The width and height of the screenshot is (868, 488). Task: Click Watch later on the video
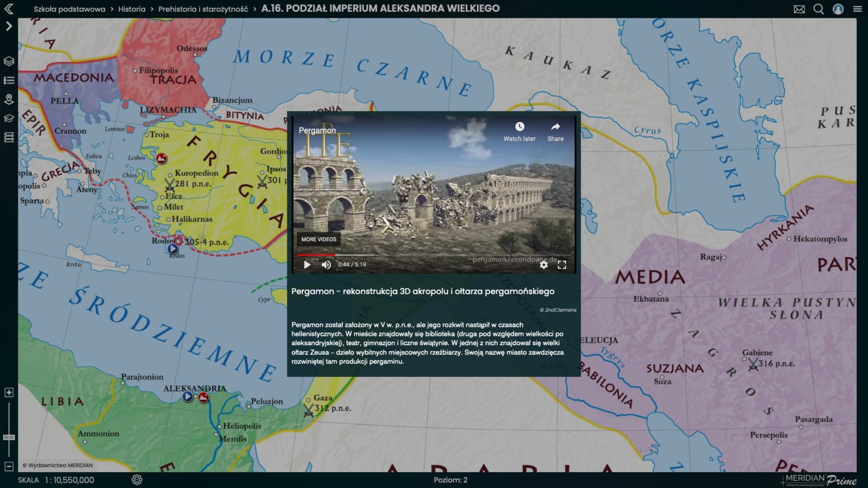pos(519,132)
